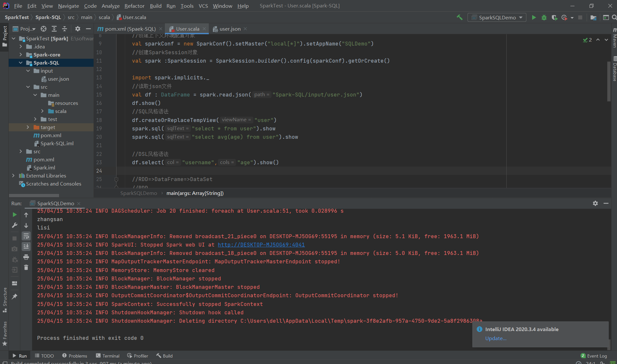This screenshot has height=364, width=617.
Task: Open Spark web UI URL link
Action: coord(261,245)
